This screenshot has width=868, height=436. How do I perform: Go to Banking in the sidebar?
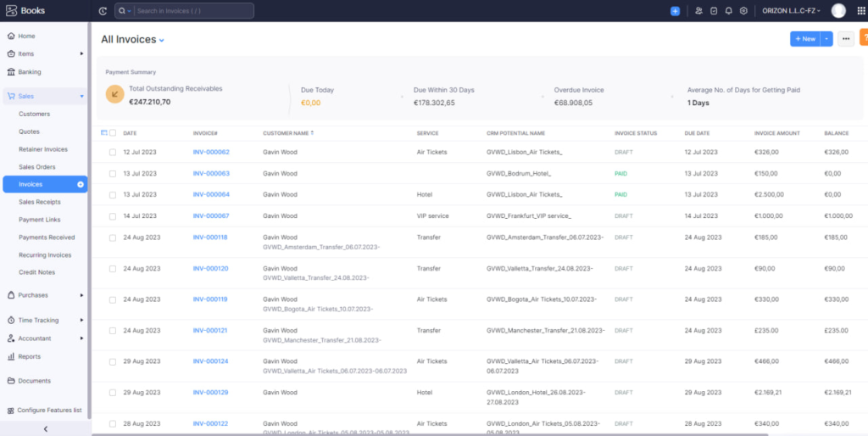click(30, 72)
